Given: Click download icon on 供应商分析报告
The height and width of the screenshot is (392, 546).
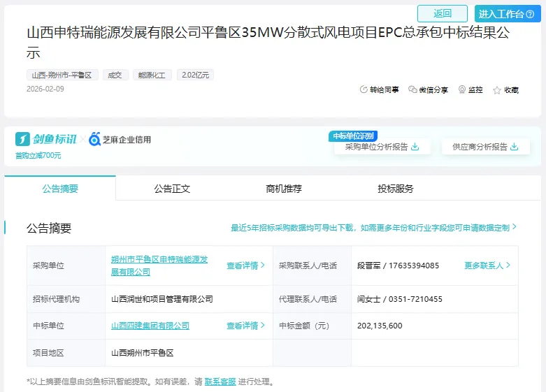Looking at the screenshot, I should (515, 147).
